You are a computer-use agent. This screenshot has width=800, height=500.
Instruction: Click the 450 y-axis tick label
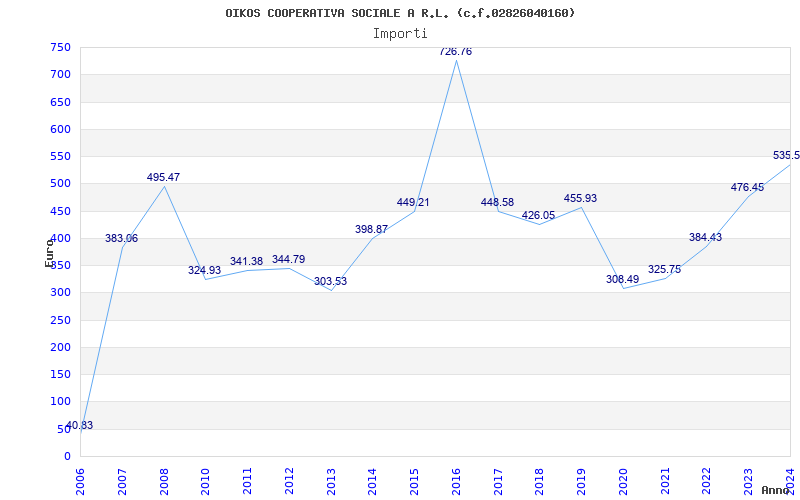coord(60,211)
